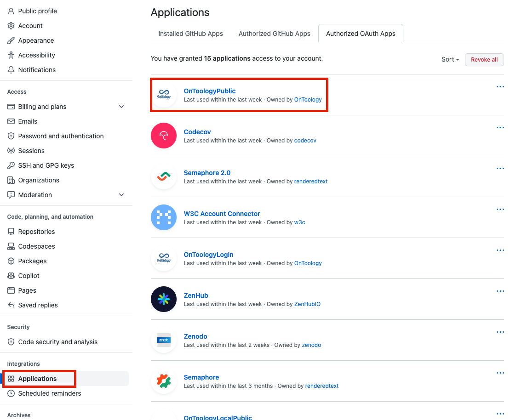Click the Code security shield icon
The image size is (516, 420).
pyautogui.click(x=11, y=342)
